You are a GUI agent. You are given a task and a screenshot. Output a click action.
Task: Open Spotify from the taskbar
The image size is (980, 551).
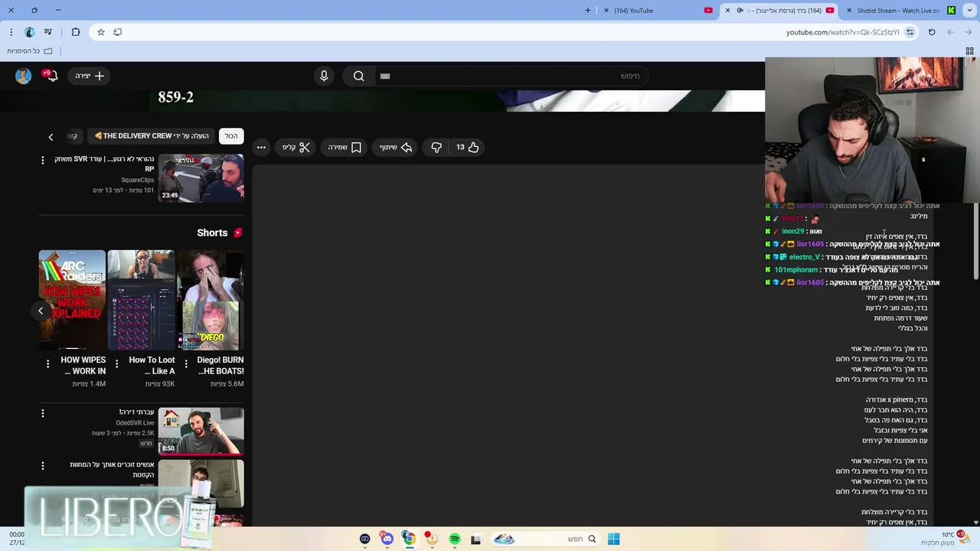(x=455, y=539)
